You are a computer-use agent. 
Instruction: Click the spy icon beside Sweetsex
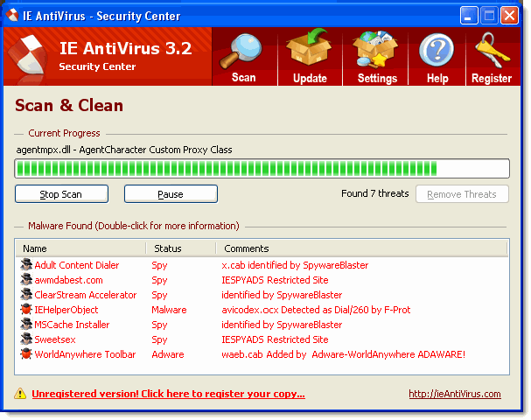26,339
